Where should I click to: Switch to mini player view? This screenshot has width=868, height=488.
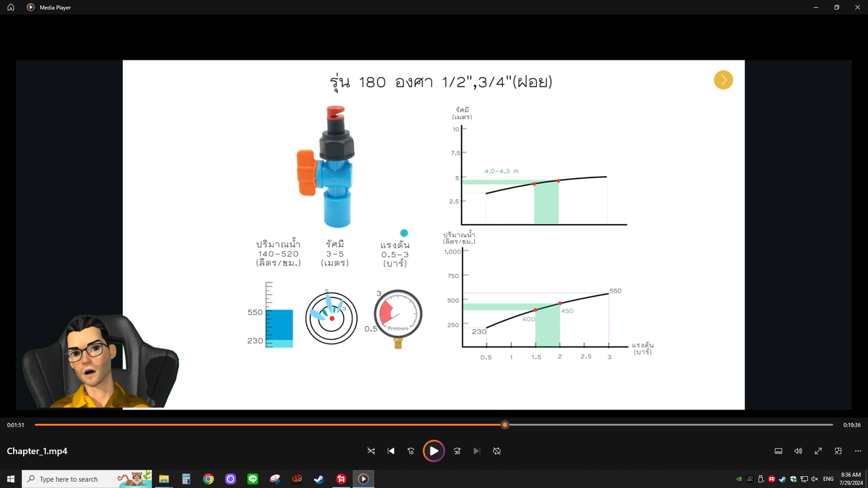838,451
